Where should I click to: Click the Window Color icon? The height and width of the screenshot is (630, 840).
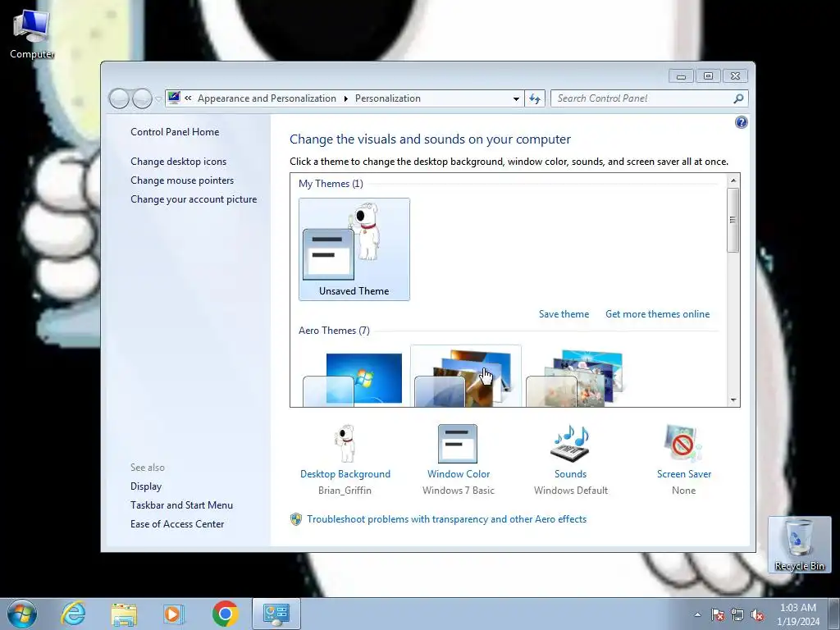[x=458, y=444]
